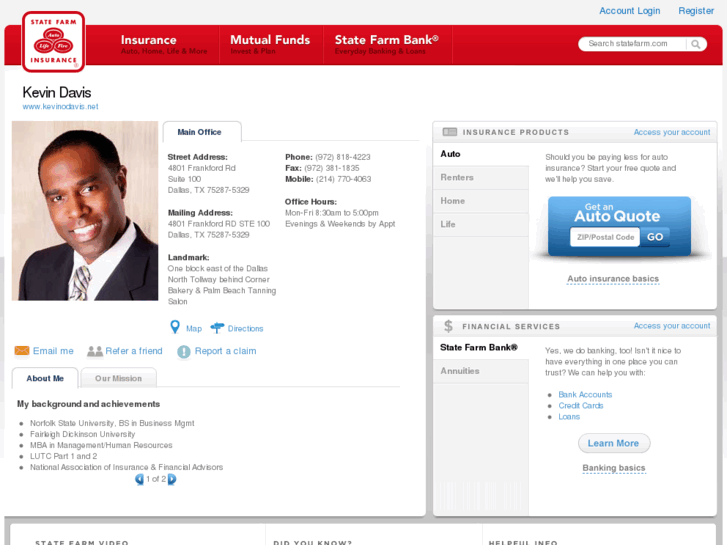Click the Norfolk State University list item

[x=112, y=423]
